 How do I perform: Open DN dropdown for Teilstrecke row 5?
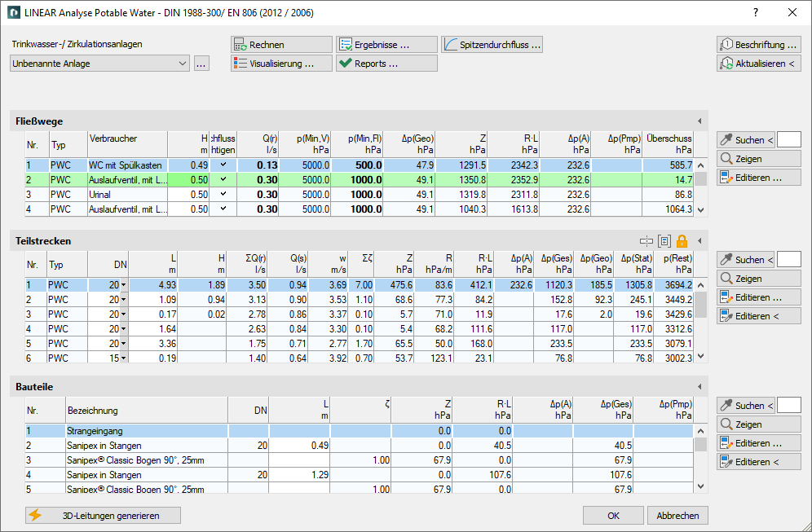(x=123, y=343)
